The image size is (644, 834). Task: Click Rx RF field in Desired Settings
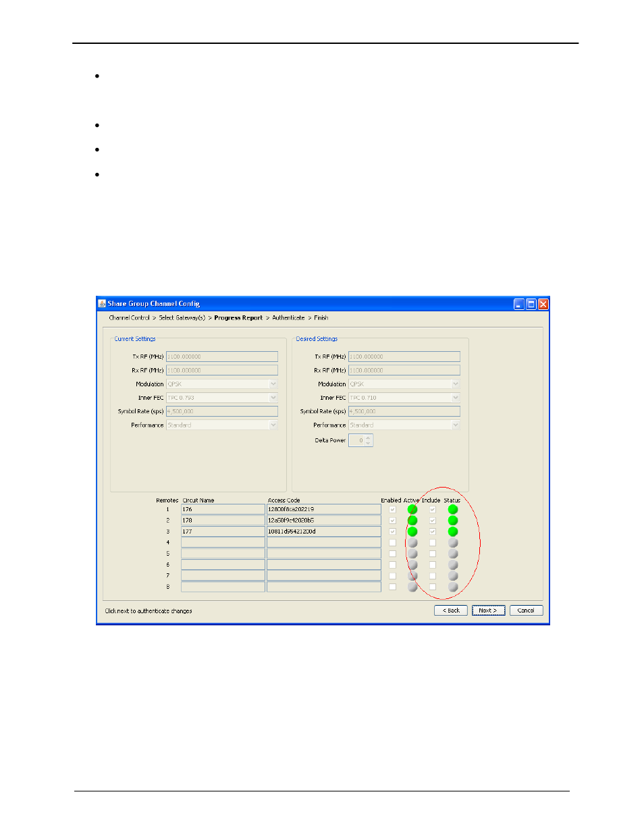(x=404, y=370)
